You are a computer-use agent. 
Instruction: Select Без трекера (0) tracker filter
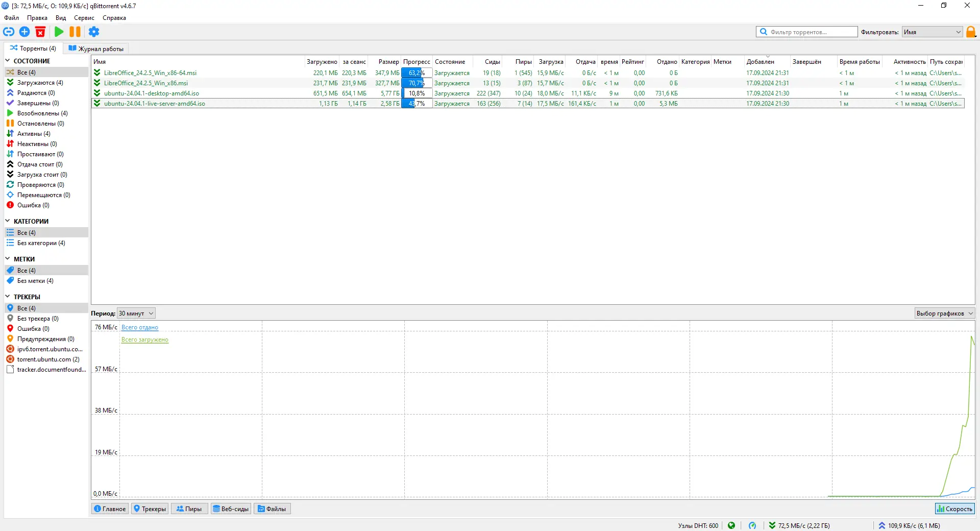[x=46, y=319]
